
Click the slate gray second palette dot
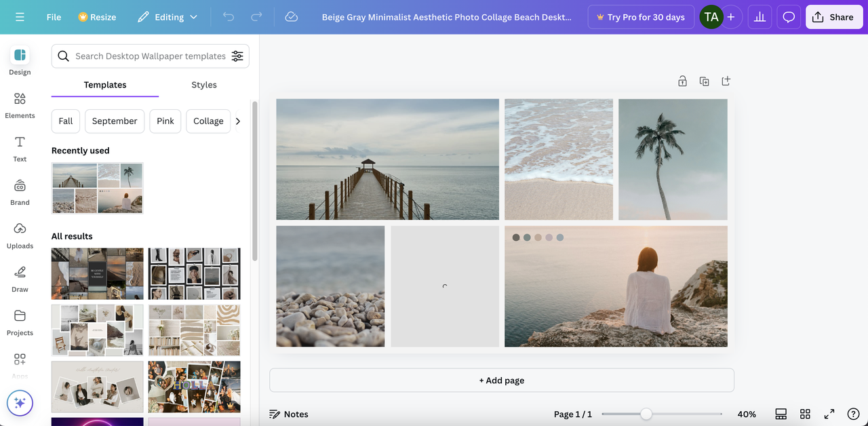(x=527, y=237)
